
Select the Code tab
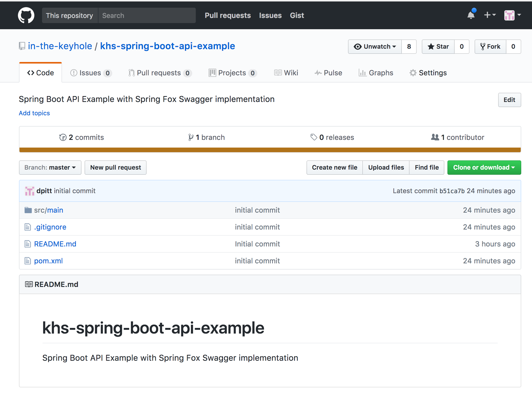point(40,73)
